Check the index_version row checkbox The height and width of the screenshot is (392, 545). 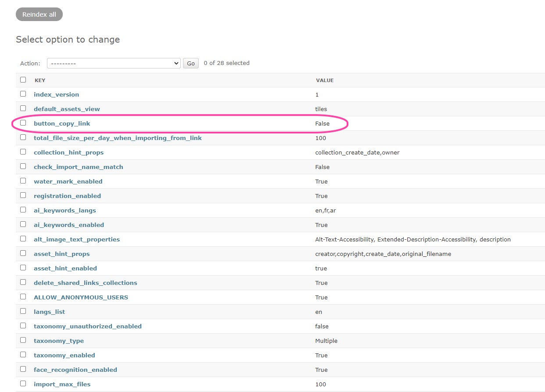tap(23, 94)
